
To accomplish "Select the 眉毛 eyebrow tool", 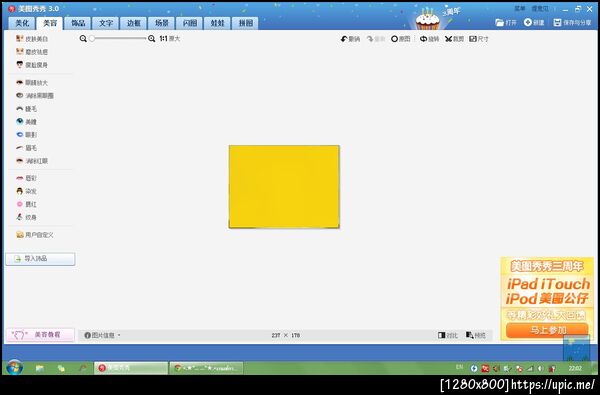I will click(26, 148).
